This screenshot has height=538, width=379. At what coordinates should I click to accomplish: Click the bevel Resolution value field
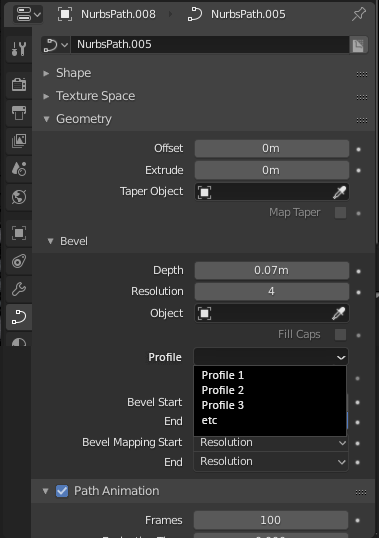coord(272,292)
